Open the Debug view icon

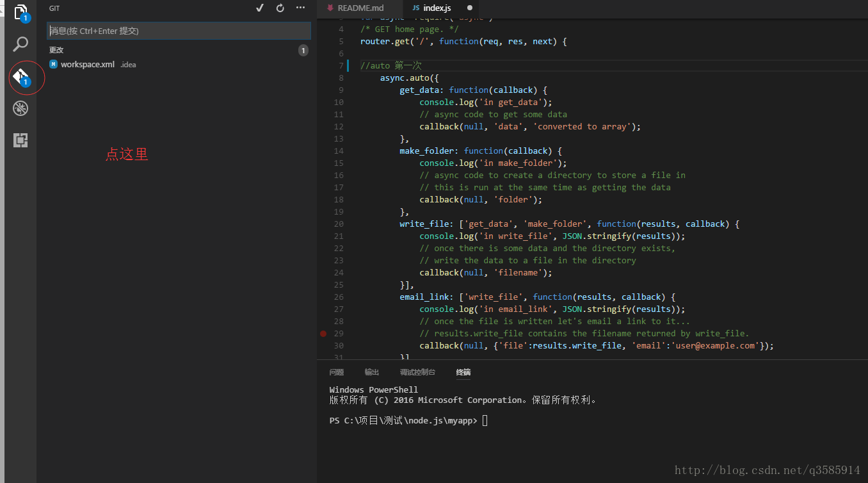(20, 108)
